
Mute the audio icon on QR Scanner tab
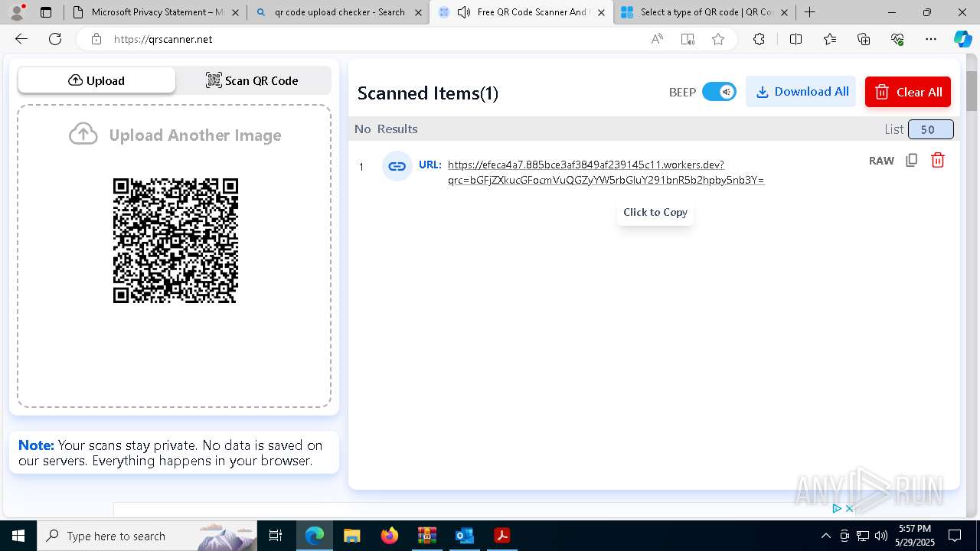(464, 12)
